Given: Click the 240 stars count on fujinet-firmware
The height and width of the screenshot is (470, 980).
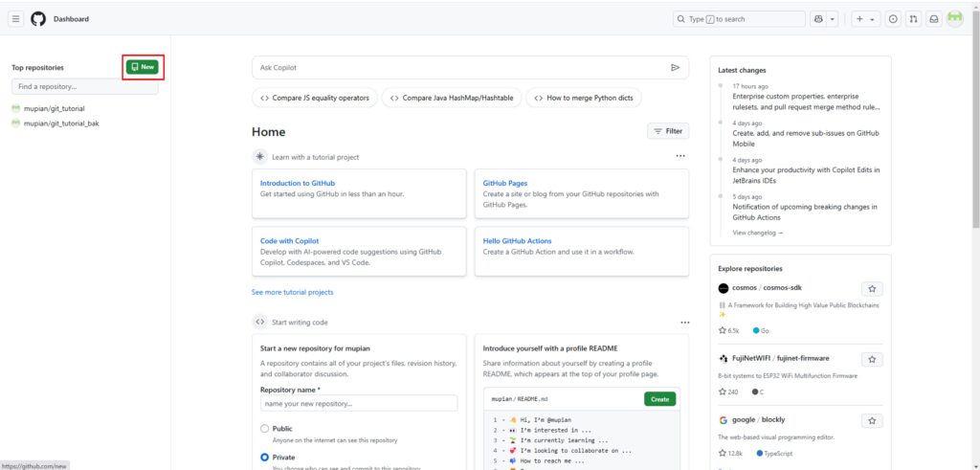Looking at the screenshot, I should (728, 392).
